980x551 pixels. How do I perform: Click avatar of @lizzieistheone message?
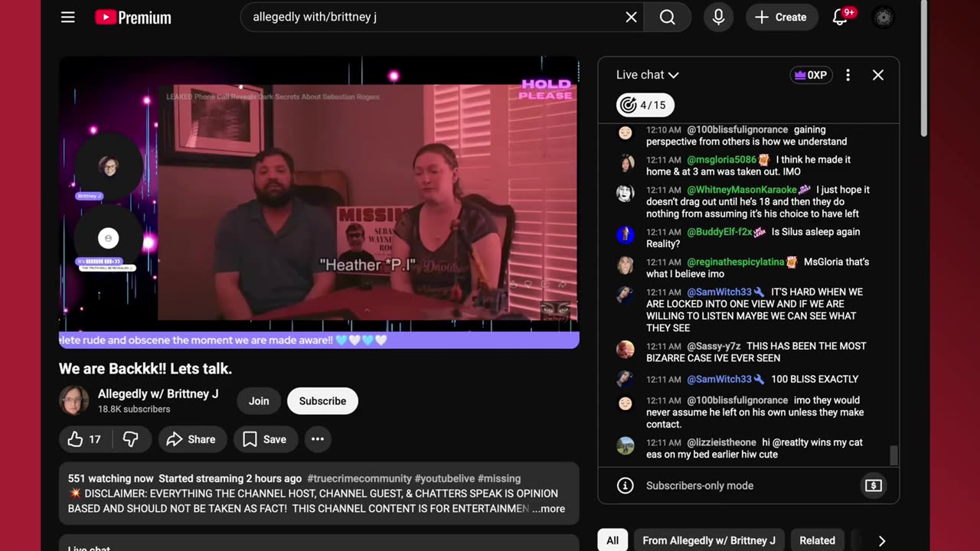[626, 445]
